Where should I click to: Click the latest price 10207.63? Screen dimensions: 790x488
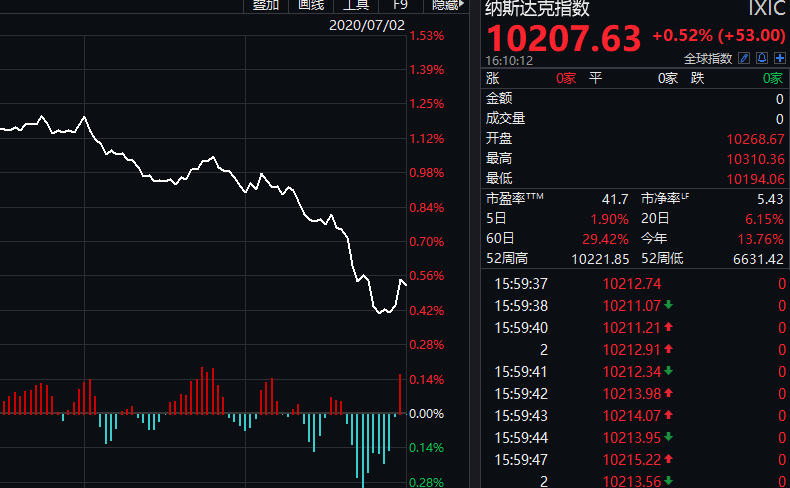pos(564,38)
